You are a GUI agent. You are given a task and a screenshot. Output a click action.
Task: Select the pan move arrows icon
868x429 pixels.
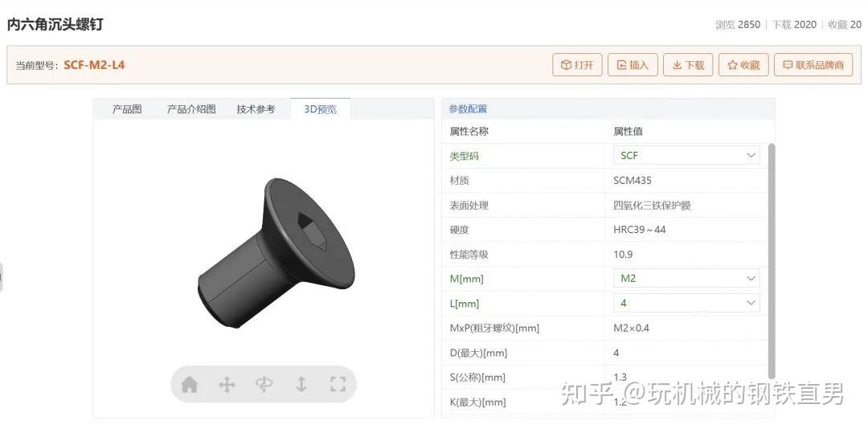point(227,384)
